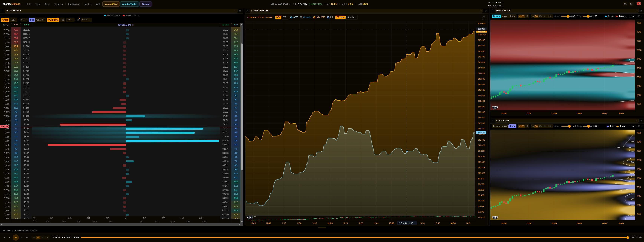Viewport: 644px width, 242px height.
Task: Select Absolute mode in Cumulative Net Delta
Action: pos(351,17)
